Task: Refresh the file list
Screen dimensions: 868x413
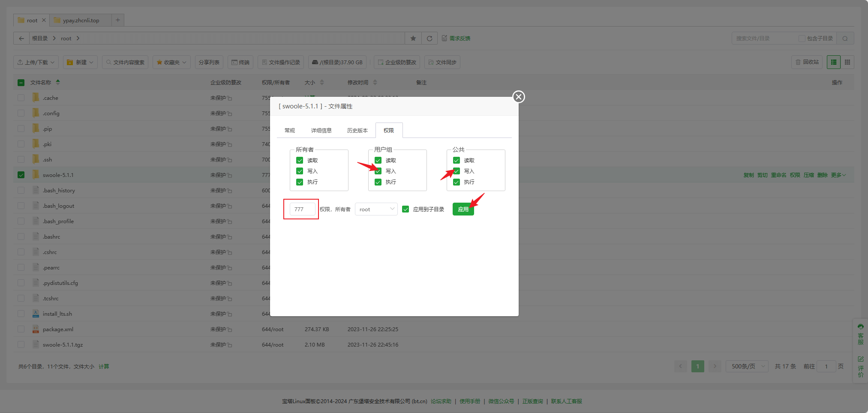Action: click(429, 38)
